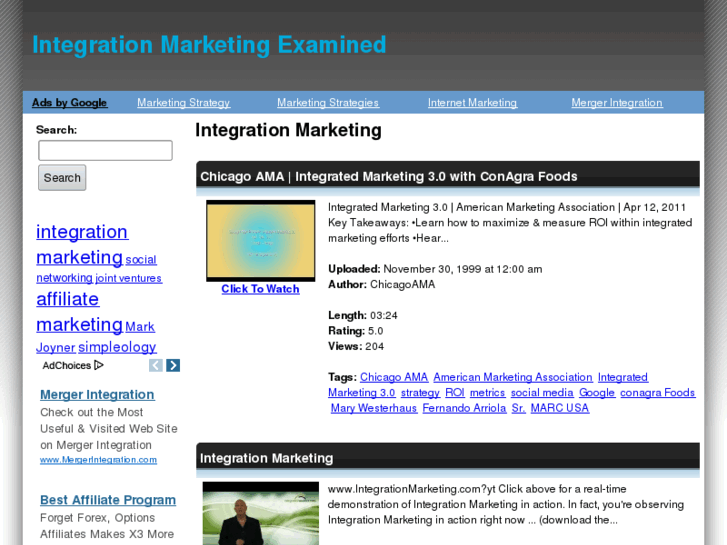Viewport: 727px width, 545px height.
Task: Open the Chicago AMA ConAgra Foods post heading
Action: coord(389,177)
